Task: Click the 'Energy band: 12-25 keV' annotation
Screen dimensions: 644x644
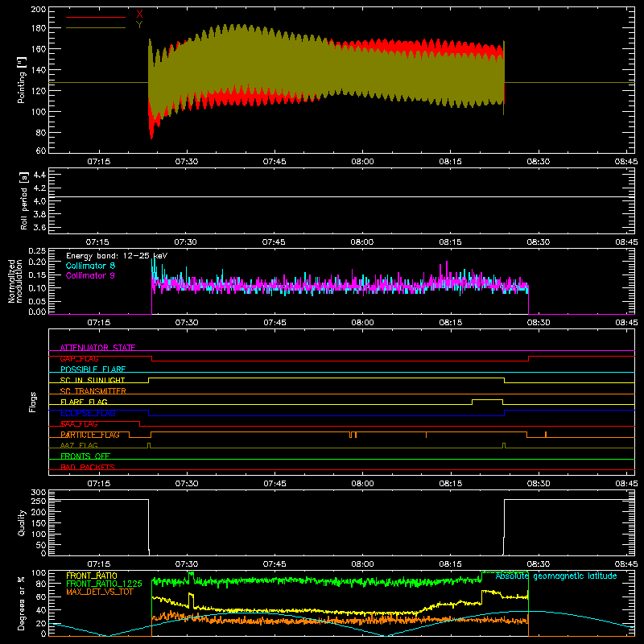Action: (117, 256)
